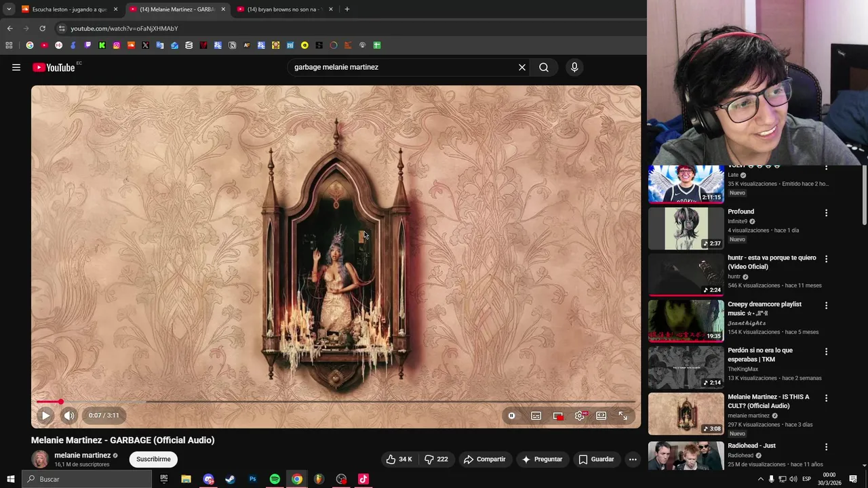The image size is (868, 488).
Task: Seek on the red video progress bar
Action: pos(336,402)
